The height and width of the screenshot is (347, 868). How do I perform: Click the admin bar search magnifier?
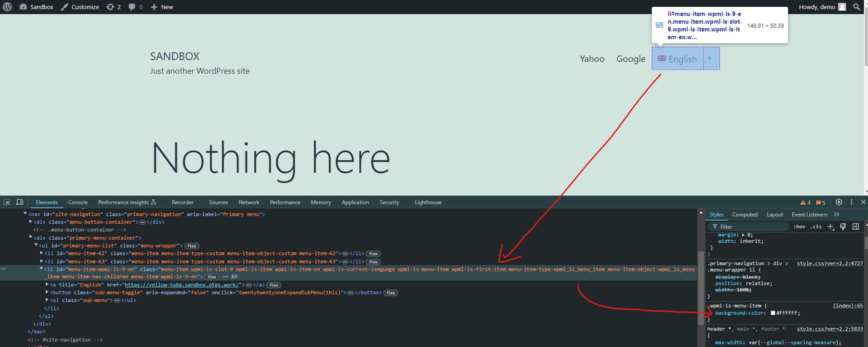857,7
